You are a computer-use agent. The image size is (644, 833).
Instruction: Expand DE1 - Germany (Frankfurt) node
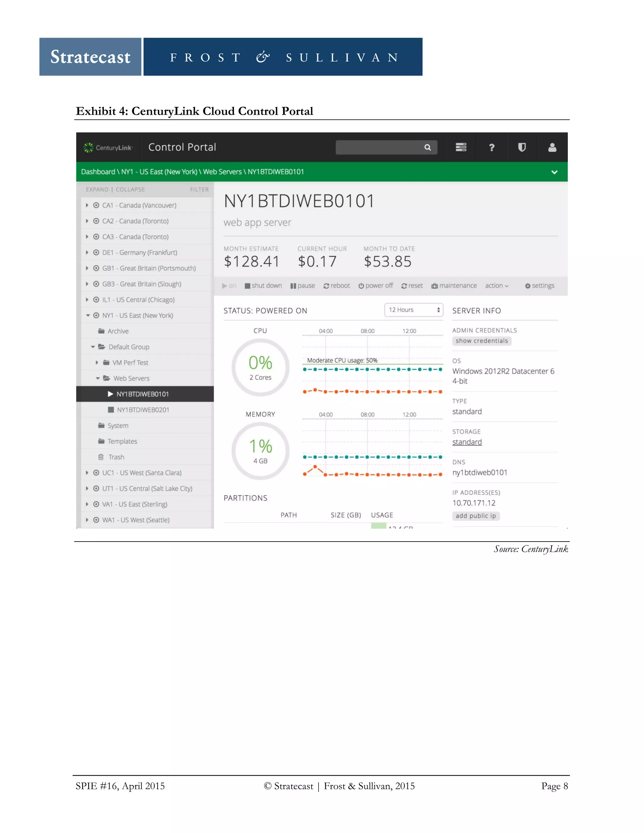pyautogui.click(x=87, y=252)
